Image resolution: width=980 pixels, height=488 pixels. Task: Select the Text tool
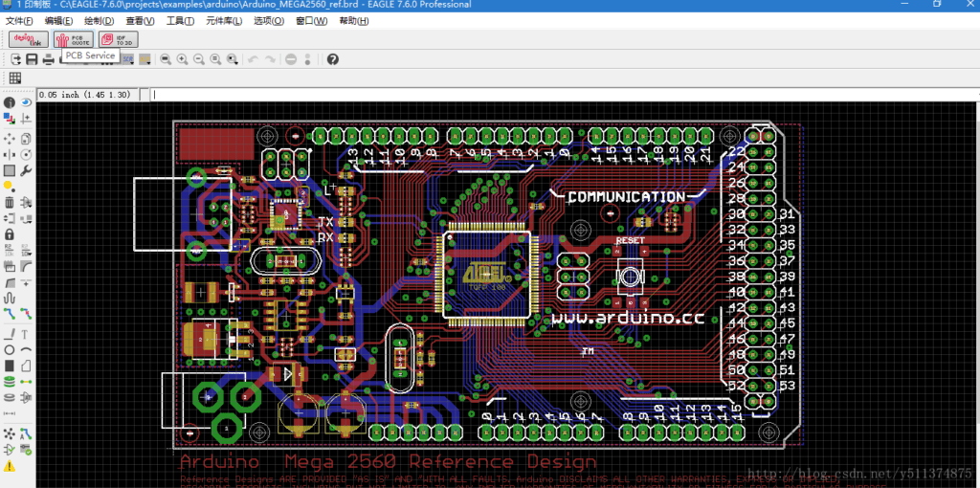pos(26,334)
